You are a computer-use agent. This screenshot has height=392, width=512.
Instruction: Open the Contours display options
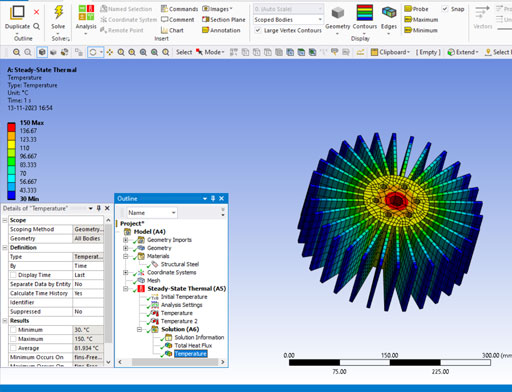tap(365, 19)
